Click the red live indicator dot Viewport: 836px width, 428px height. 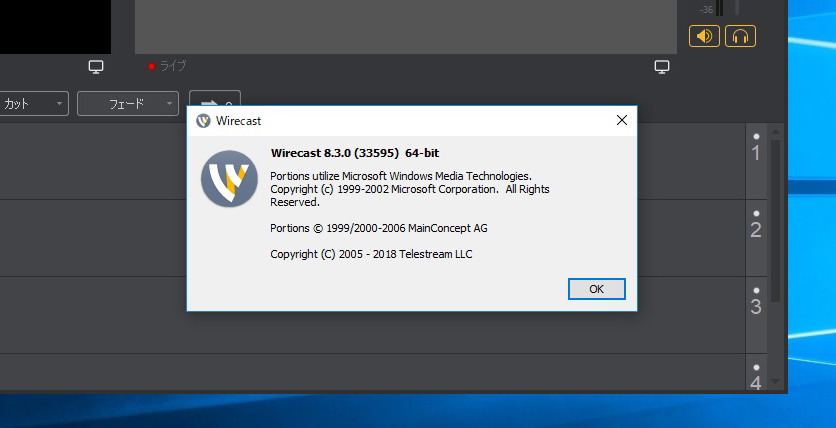click(151, 67)
